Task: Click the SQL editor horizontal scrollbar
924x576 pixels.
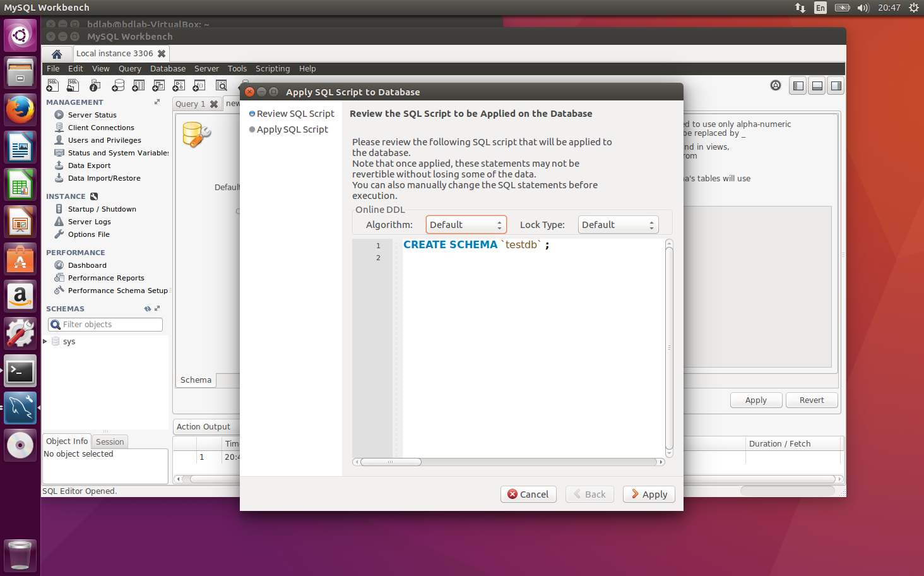Action: (509, 462)
